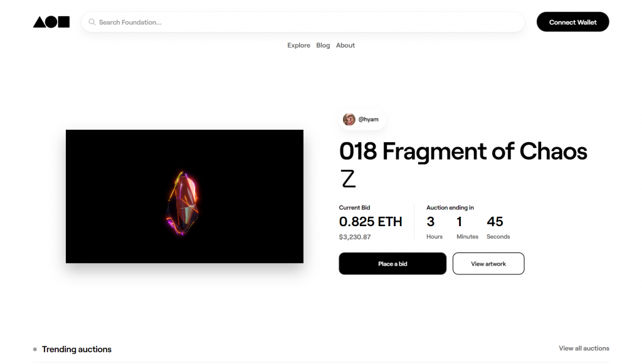
Task: Click the 018 Fragment of Chaos title
Action: (463, 164)
